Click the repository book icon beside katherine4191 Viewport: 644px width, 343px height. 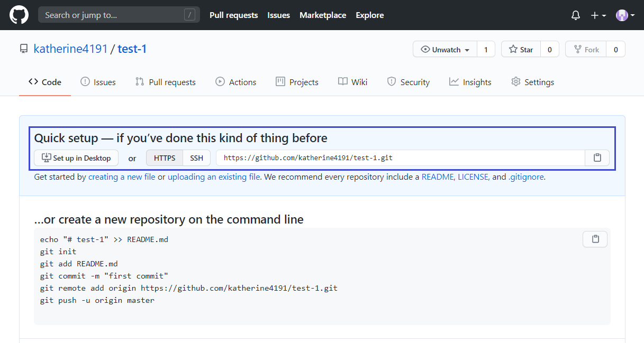tap(24, 49)
